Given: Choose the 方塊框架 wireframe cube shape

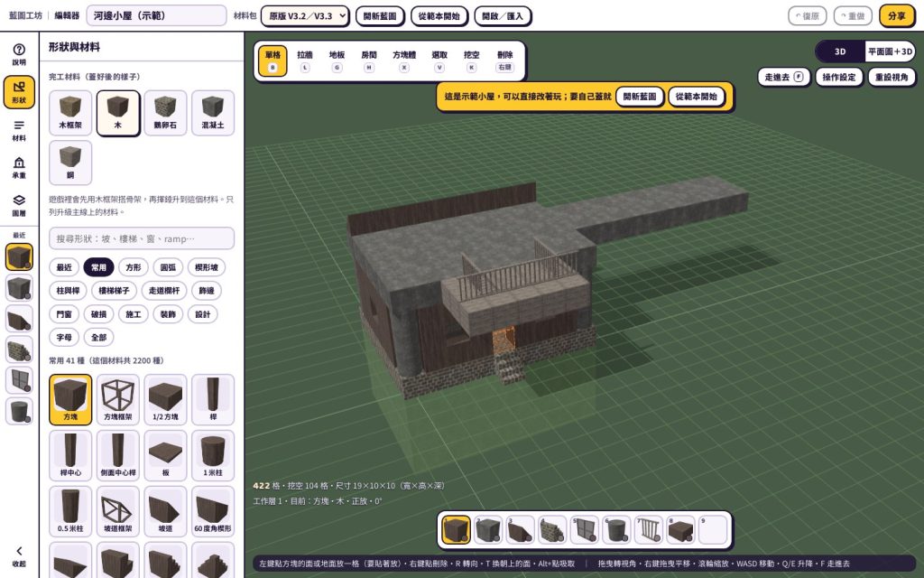Looking at the screenshot, I should point(118,399).
